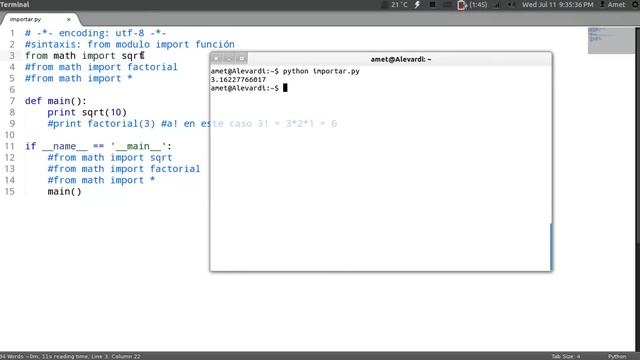Open the clock showing Wed Jul 11
Screen dimensions: 640x360
[558, 4]
